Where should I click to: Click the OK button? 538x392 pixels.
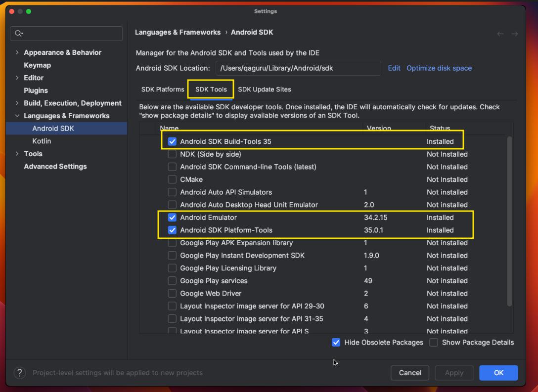(498, 372)
